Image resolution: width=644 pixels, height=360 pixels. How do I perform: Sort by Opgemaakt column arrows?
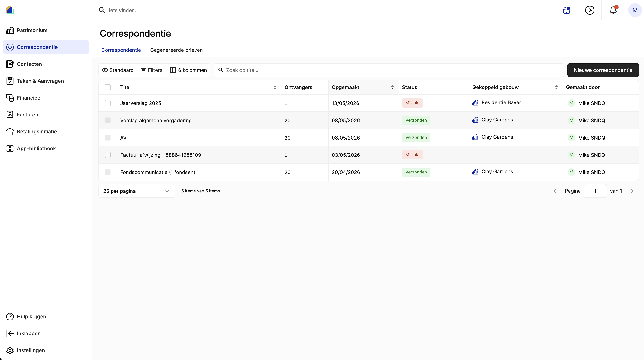392,87
